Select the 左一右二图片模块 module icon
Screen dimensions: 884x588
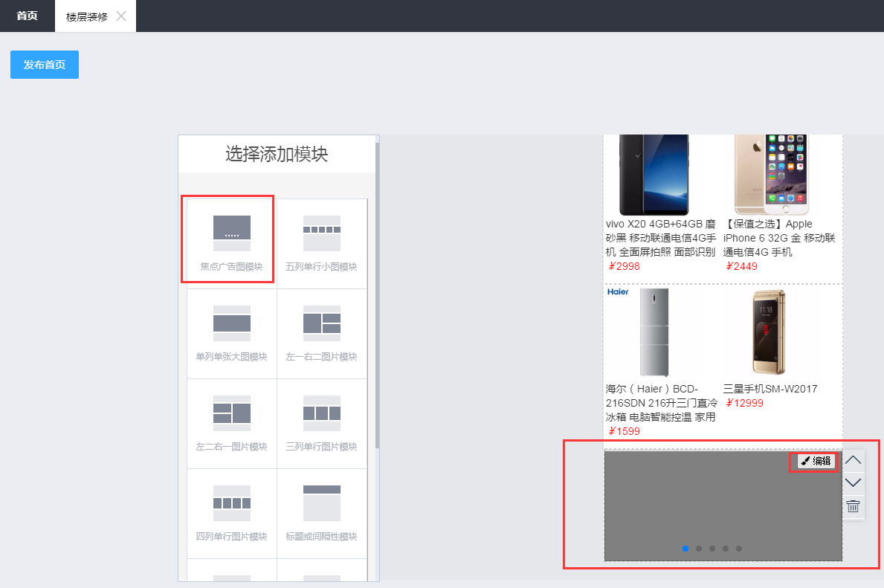[322, 323]
